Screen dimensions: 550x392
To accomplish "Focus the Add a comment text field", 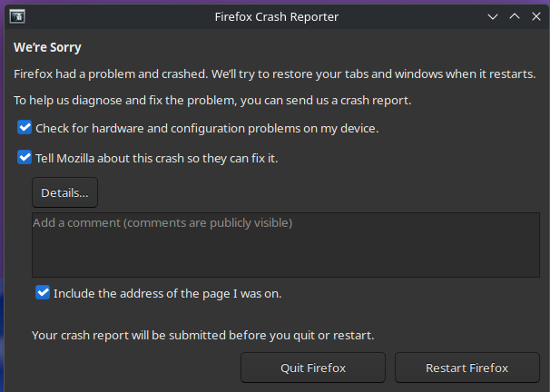I will [286, 245].
